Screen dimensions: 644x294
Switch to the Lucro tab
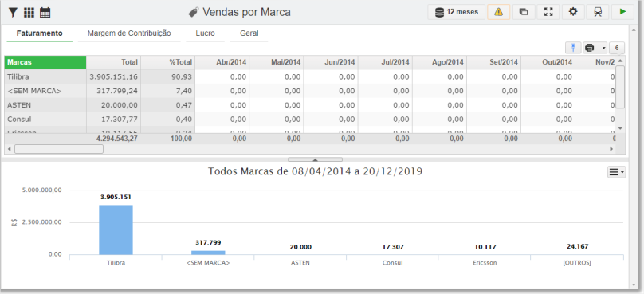pyautogui.click(x=205, y=33)
